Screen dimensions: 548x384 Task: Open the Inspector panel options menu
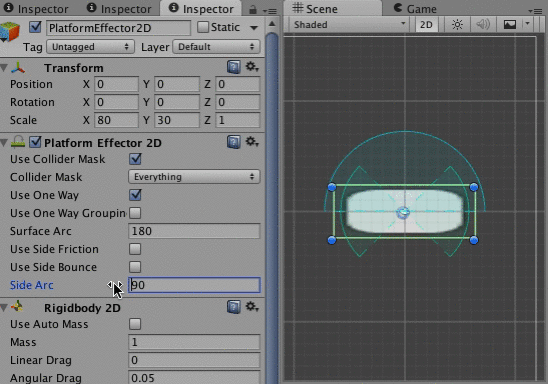(x=270, y=11)
